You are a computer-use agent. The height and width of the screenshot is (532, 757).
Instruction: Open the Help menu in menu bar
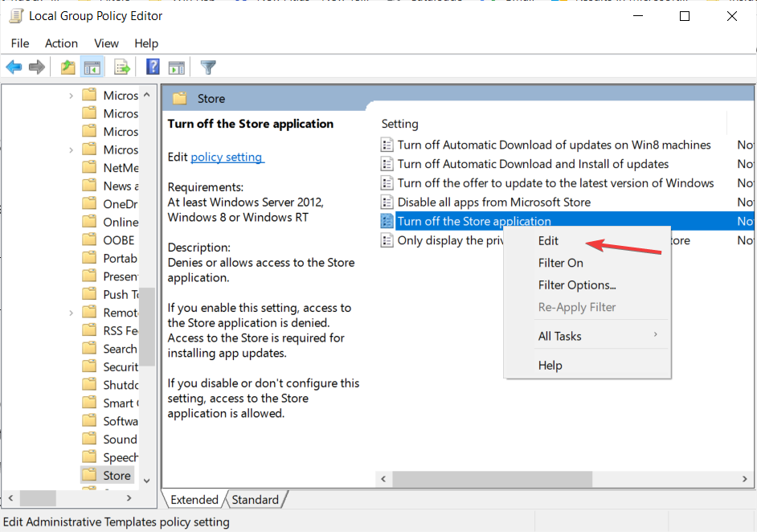[146, 43]
